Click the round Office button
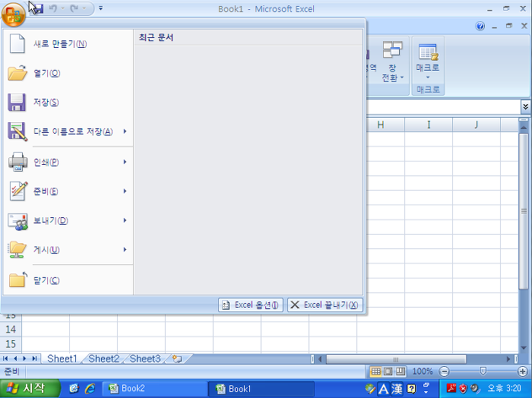Screen dimensions: 532x398 pyautogui.click(x=13, y=14)
